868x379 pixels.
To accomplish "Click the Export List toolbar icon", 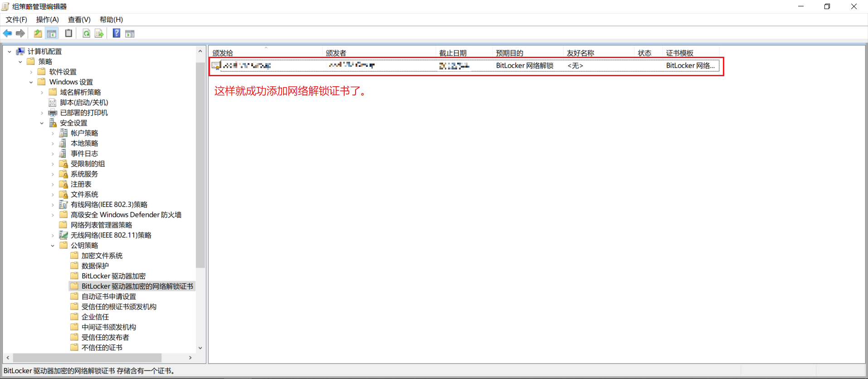I will (x=99, y=33).
